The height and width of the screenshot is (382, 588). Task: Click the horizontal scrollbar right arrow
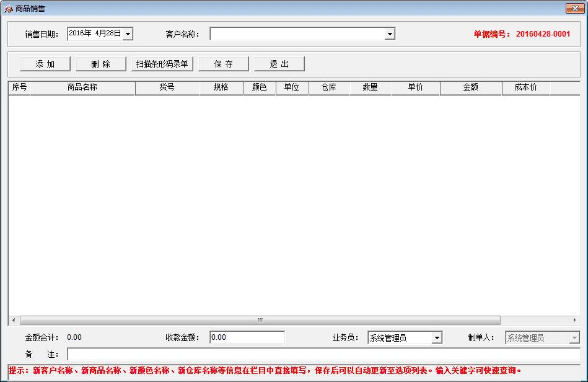point(574,321)
